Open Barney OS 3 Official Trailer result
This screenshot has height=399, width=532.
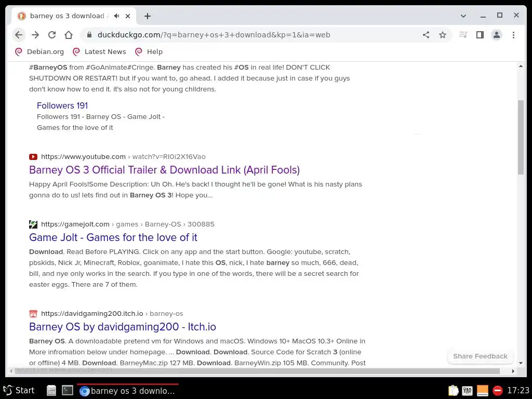(164, 170)
